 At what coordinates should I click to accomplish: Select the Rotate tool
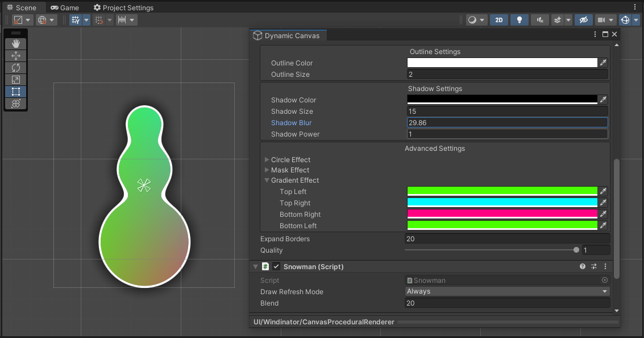tap(15, 68)
